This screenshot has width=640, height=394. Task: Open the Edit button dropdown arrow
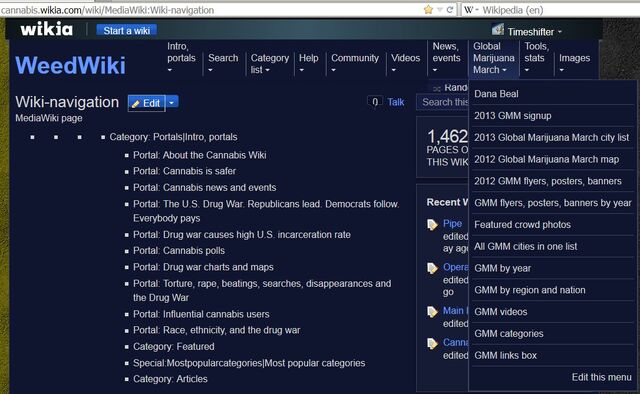172,102
